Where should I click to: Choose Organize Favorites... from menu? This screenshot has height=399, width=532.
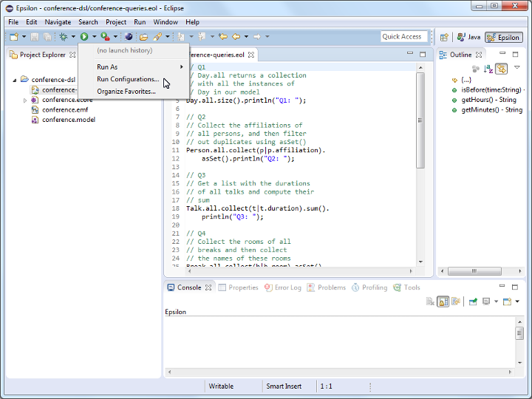[126, 92]
